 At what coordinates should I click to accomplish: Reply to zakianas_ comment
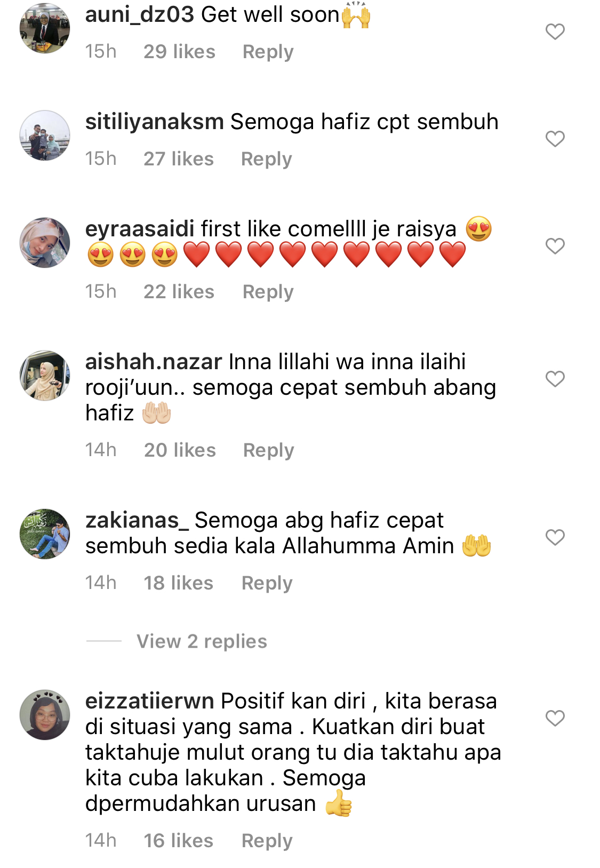pos(267,583)
